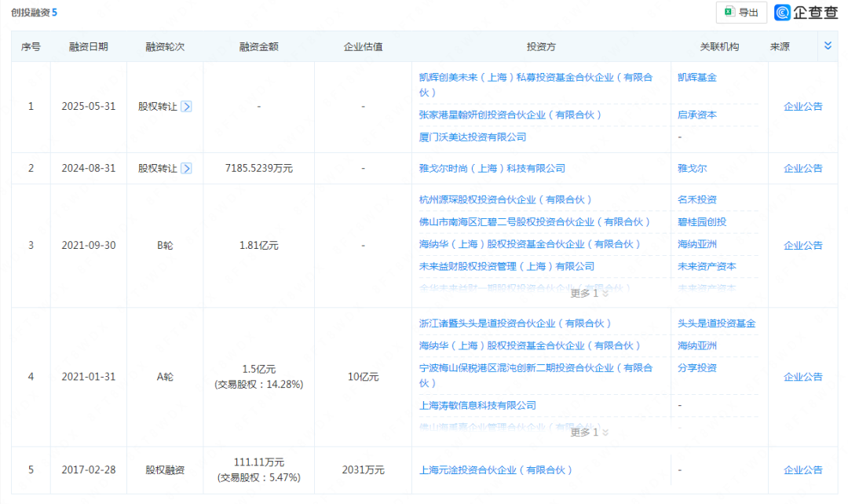Click the 来源 column header
The image size is (848, 504).
780,46
